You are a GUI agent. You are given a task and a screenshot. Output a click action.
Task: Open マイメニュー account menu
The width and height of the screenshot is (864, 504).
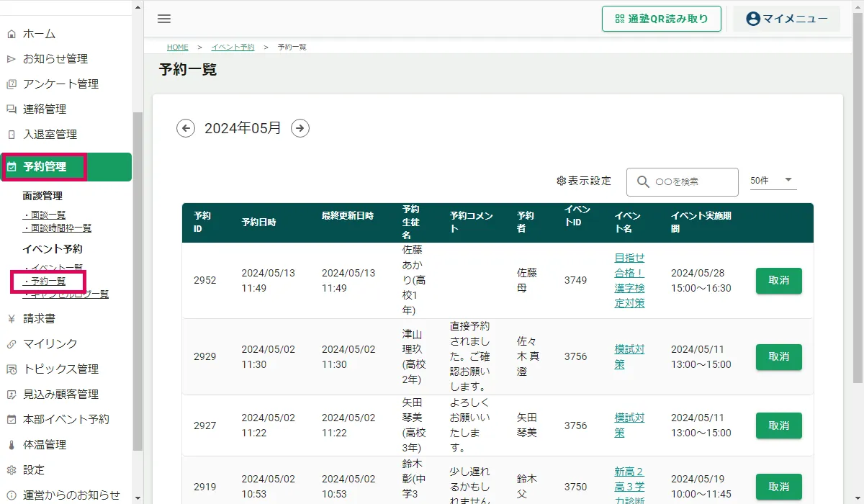coord(786,19)
